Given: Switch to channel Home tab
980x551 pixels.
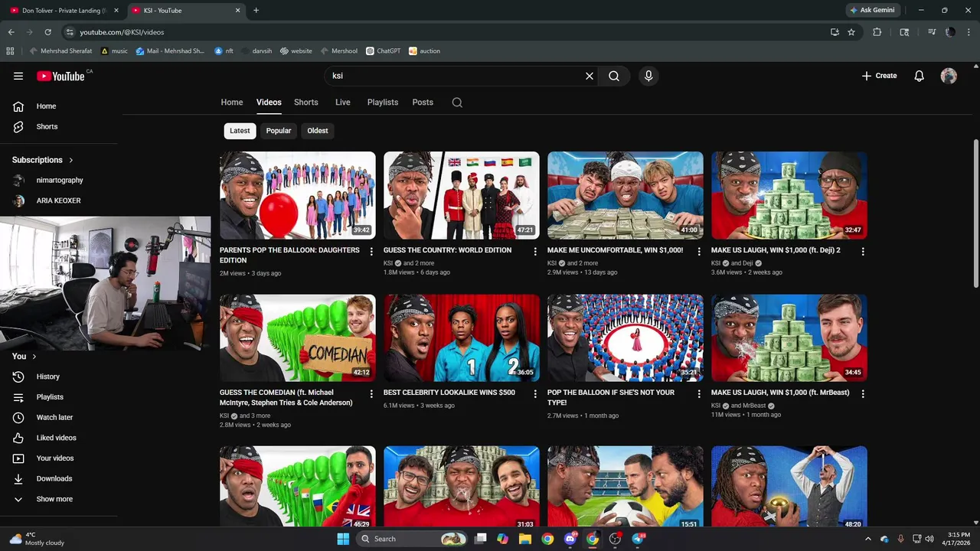Looking at the screenshot, I should click(x=232, y=103).
